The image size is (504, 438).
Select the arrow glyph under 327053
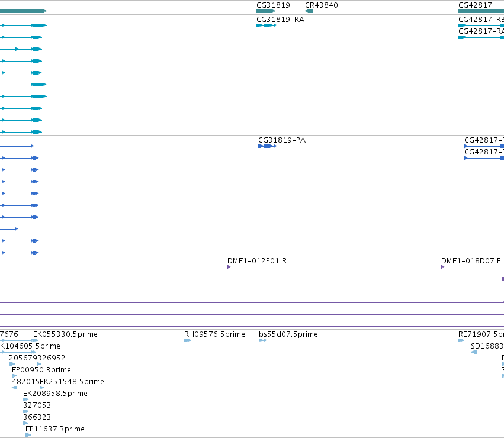25,411
